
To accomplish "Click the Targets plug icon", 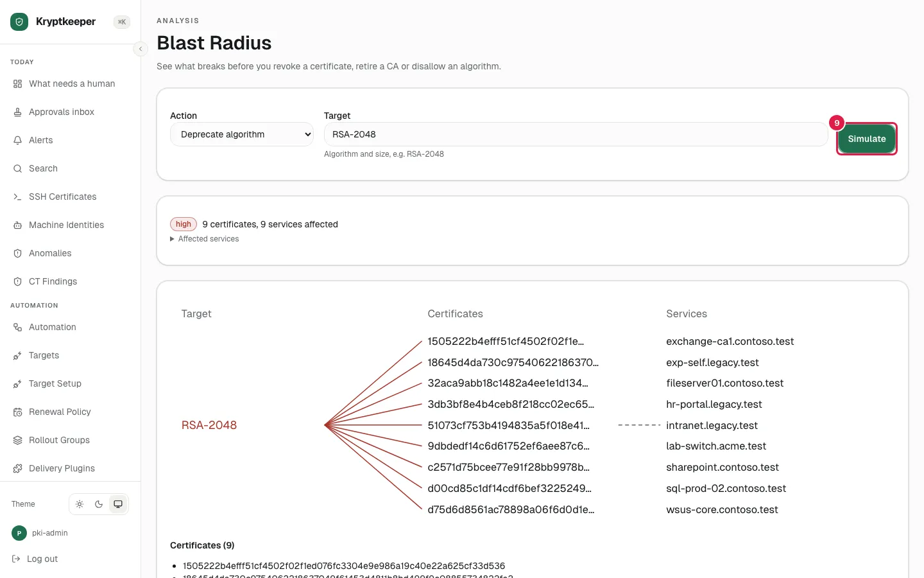I will click(17, 356).
